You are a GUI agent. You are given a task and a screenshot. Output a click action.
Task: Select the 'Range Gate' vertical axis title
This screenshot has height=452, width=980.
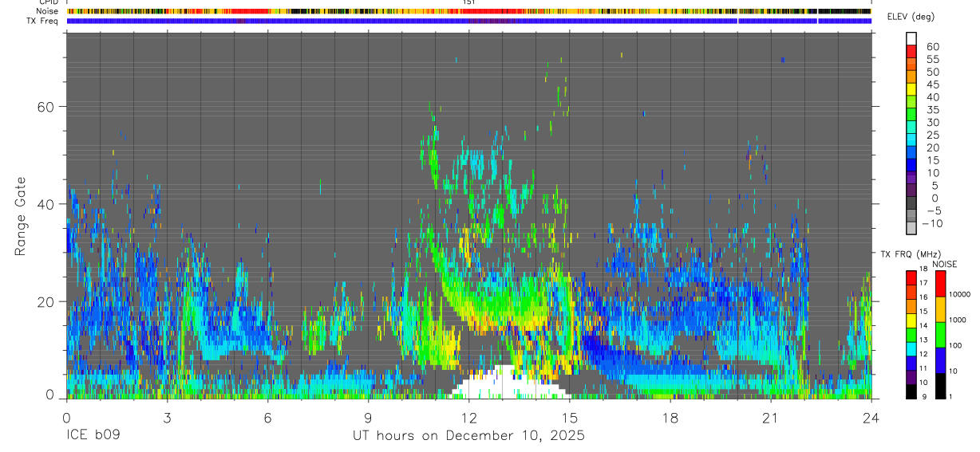point(21,214)
